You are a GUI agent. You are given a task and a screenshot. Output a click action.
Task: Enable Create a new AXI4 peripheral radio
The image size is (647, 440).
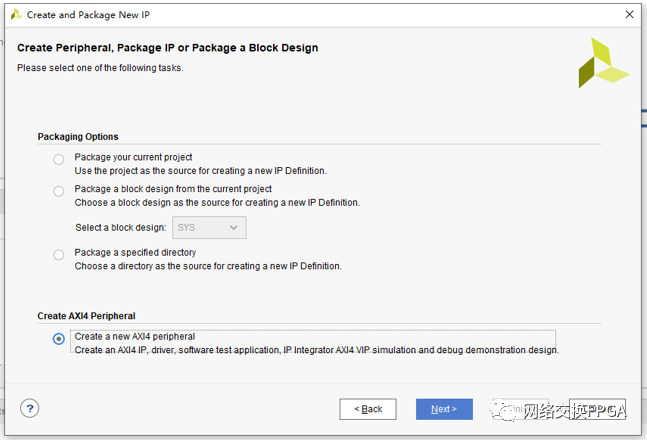[59, 339]
